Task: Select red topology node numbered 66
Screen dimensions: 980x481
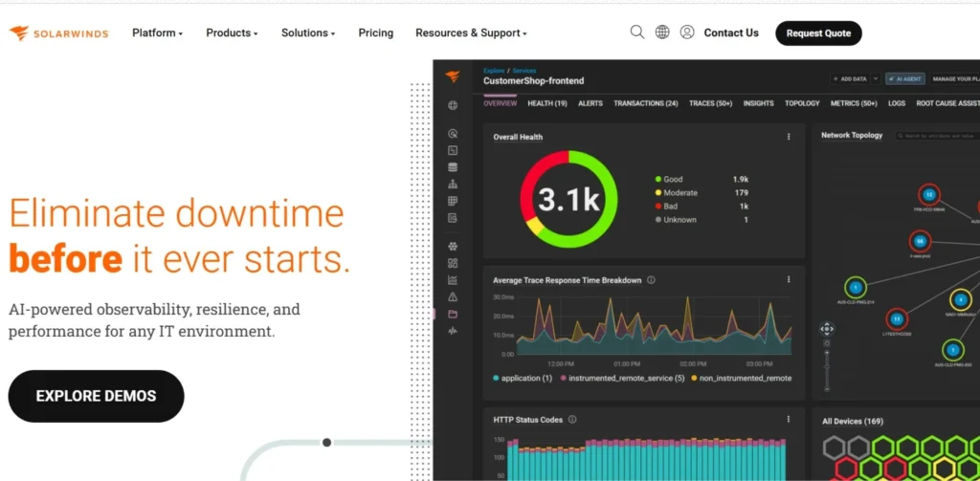Action: pyautogui.click(x=920, y=241)
